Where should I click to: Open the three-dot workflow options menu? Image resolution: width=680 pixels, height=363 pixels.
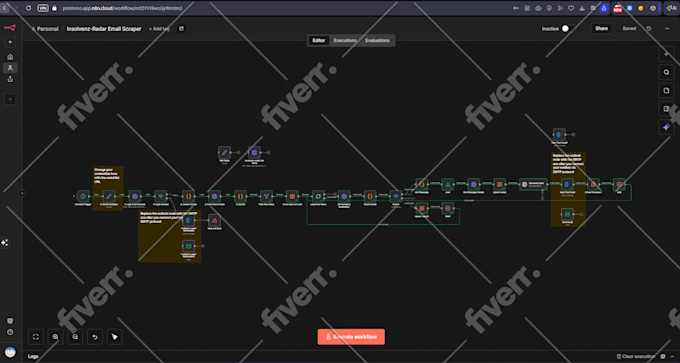[667, 29]
